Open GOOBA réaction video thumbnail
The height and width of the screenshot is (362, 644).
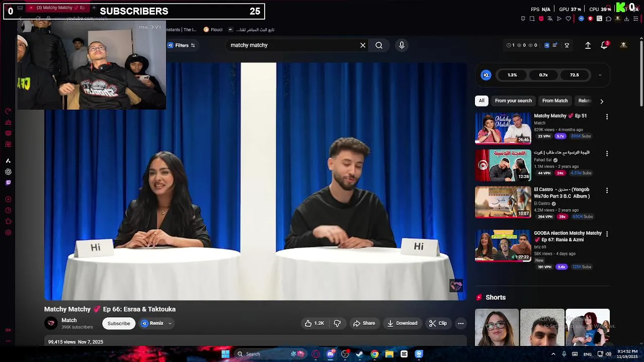point(503,246)
